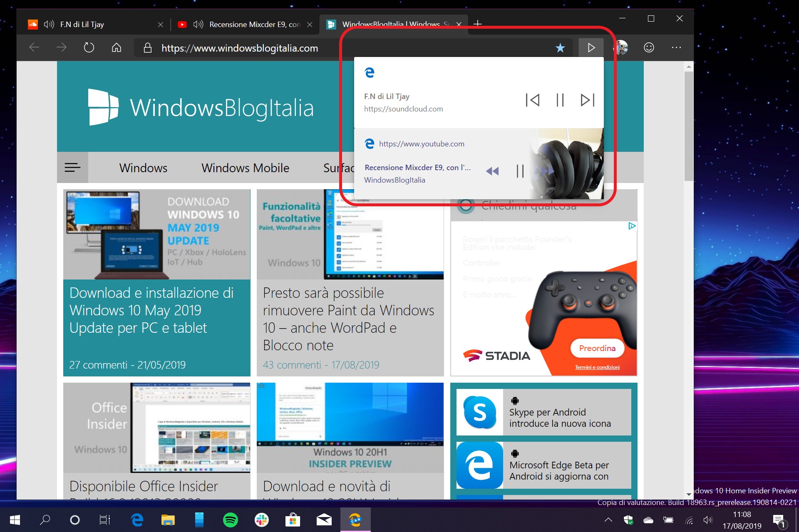Open the Action Center notifications
Screen dimensions: 799x532
tap(779, 520)
